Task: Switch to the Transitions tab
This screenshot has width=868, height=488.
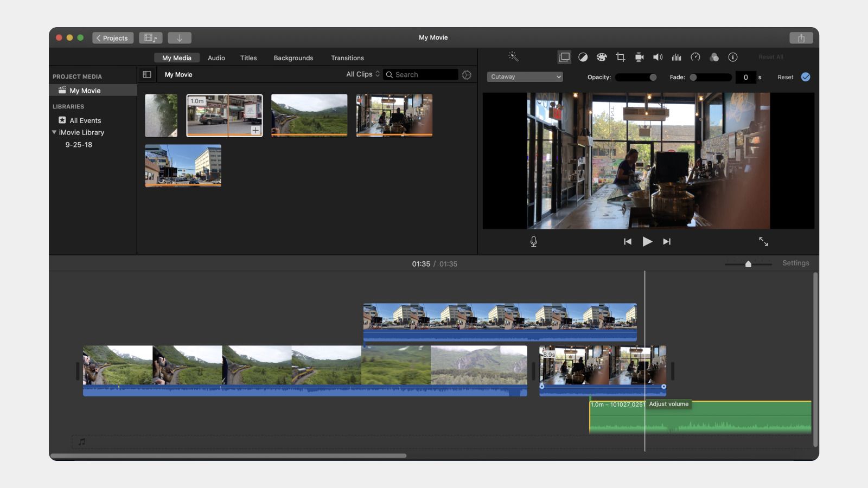Action: 347,57
